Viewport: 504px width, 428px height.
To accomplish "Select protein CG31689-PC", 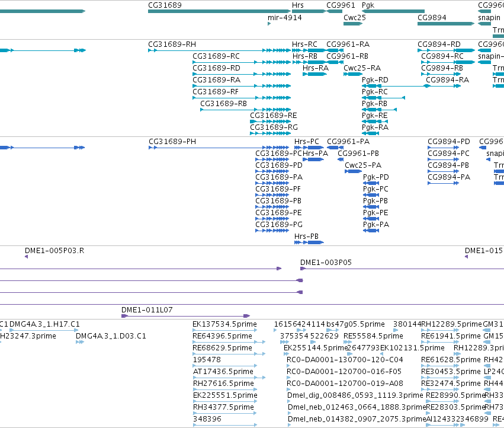I will coord(279,154).
